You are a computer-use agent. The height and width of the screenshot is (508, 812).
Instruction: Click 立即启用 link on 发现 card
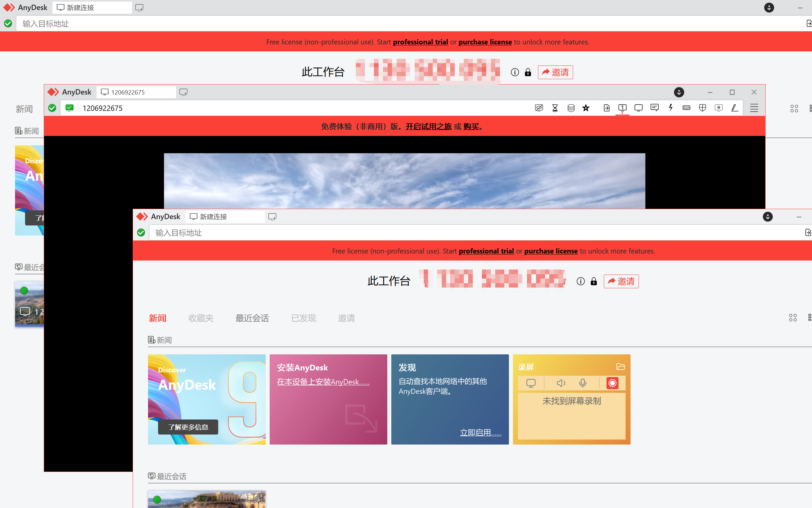click(481, 433)
